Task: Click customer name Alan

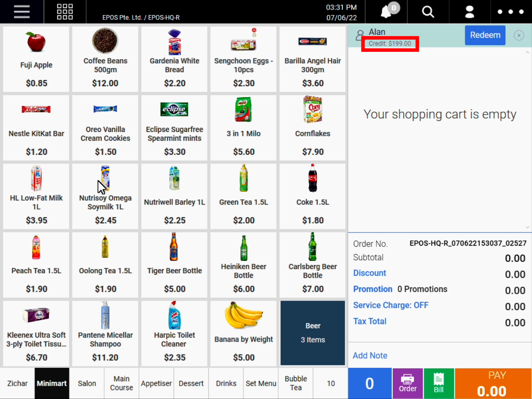Action: (x=377, y=32)
